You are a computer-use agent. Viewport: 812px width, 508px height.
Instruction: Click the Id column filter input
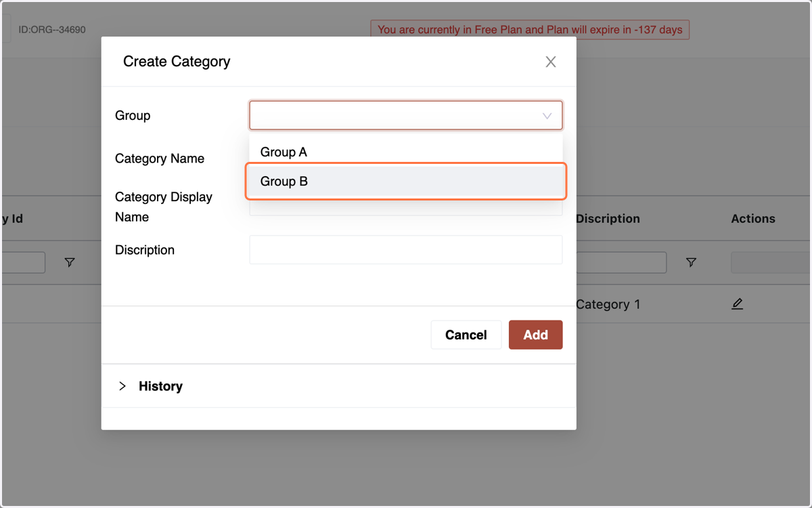[x=23, y=262]
